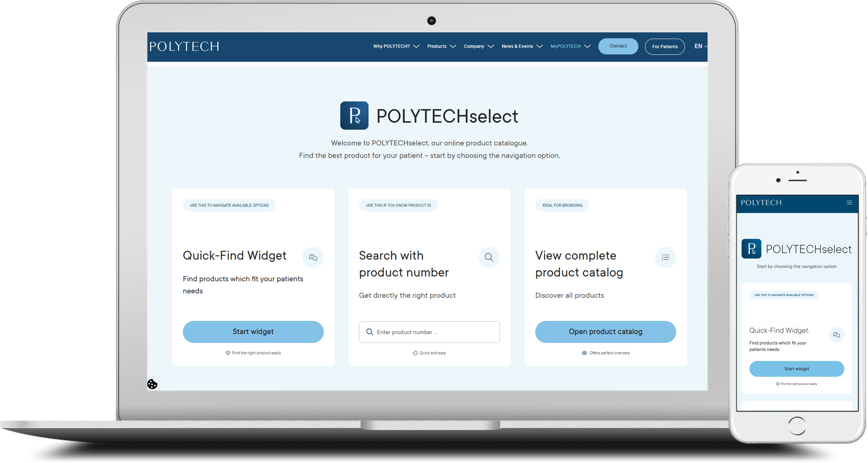Click the list icon beside View complete product catalog

point(665,257)
